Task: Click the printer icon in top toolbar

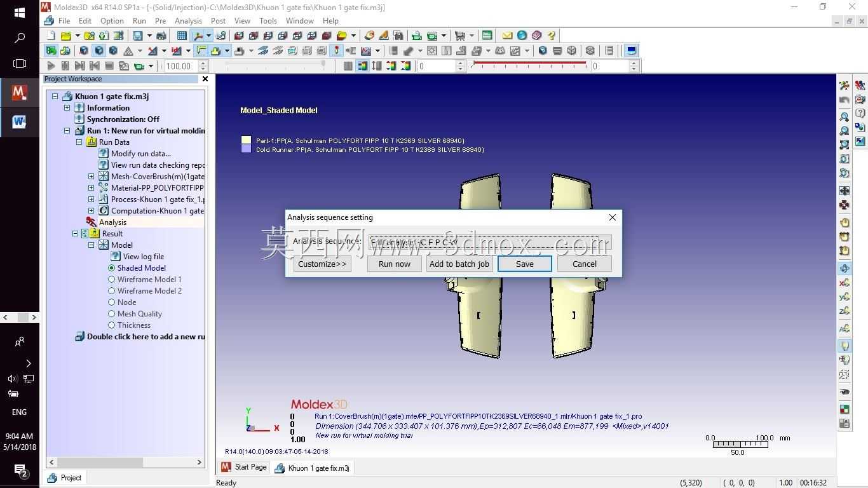Action: tap(161, 36)
